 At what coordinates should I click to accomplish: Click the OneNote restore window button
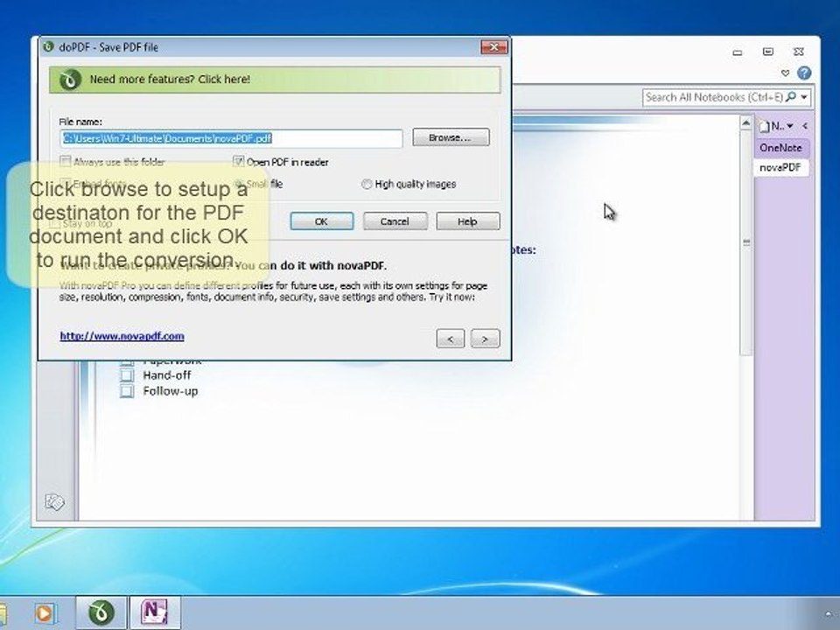pos(767,52)
